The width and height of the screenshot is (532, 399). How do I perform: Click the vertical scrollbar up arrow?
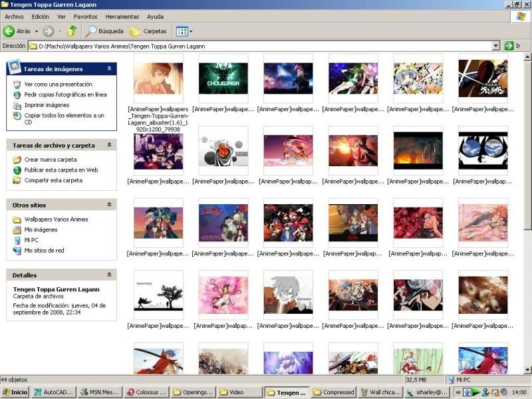[527, 57]
